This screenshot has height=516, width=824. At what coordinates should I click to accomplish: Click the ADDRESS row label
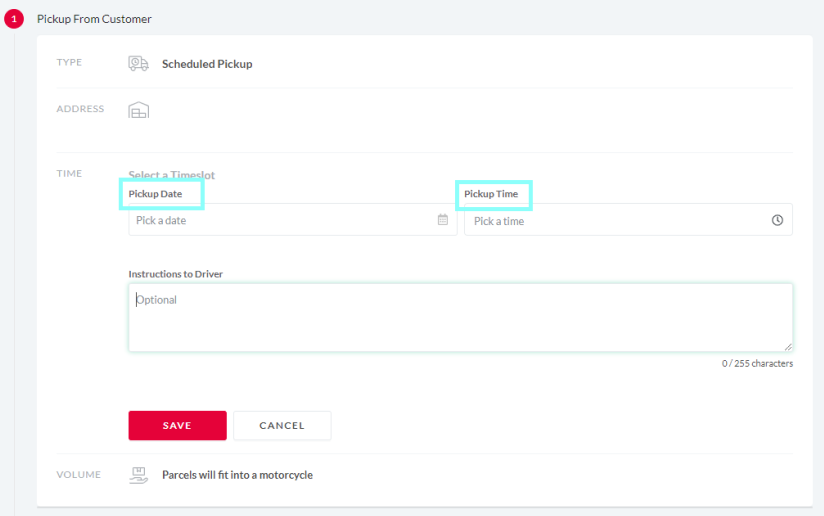80,109
